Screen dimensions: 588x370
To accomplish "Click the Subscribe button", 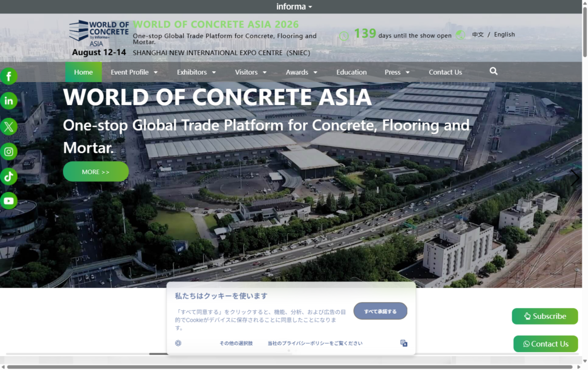I will pos(544,316).
